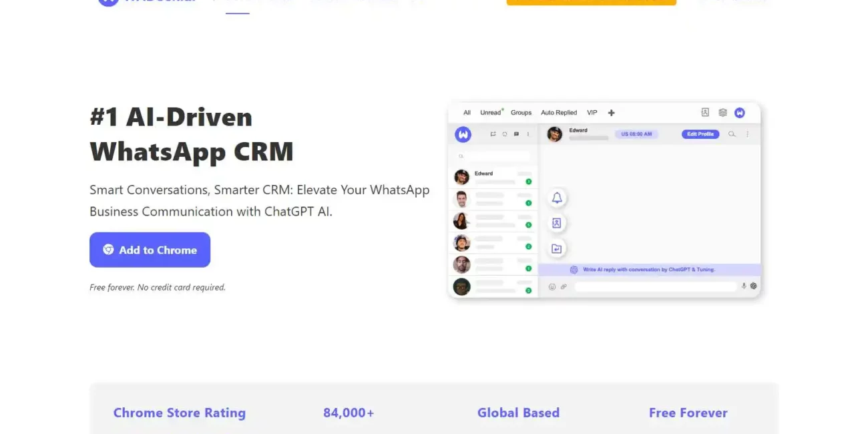868x434 pixels.
Task: Select the All chats tab
Action: (467, 113)
